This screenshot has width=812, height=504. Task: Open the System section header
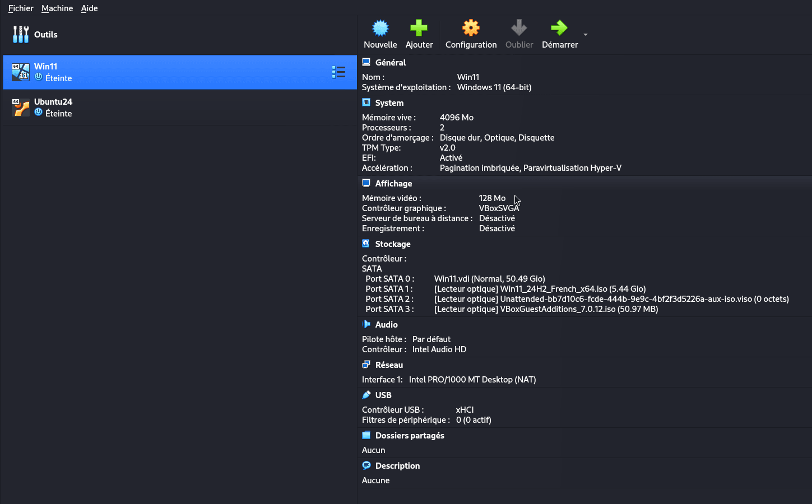[x=389, y=103]
